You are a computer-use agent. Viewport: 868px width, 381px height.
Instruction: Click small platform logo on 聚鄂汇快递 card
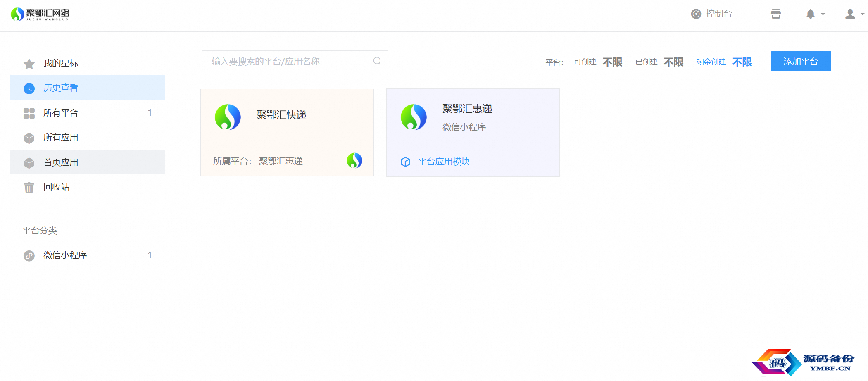(354, 160)
